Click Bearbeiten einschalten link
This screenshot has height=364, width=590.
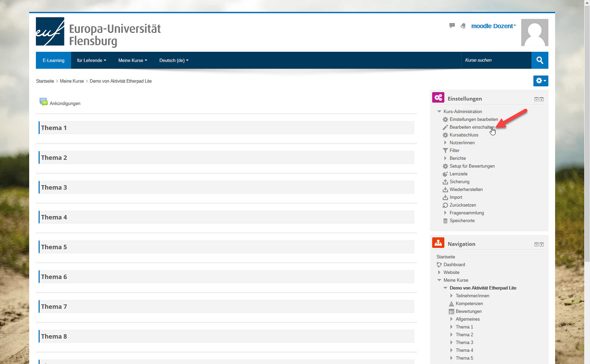(x=471, y=127)
